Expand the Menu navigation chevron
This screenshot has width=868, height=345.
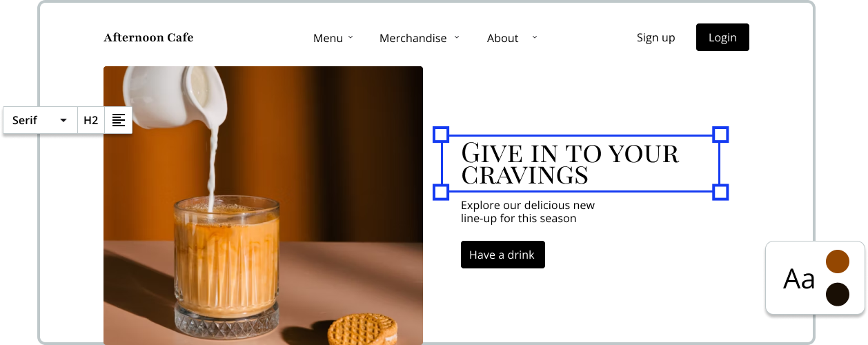351,37
